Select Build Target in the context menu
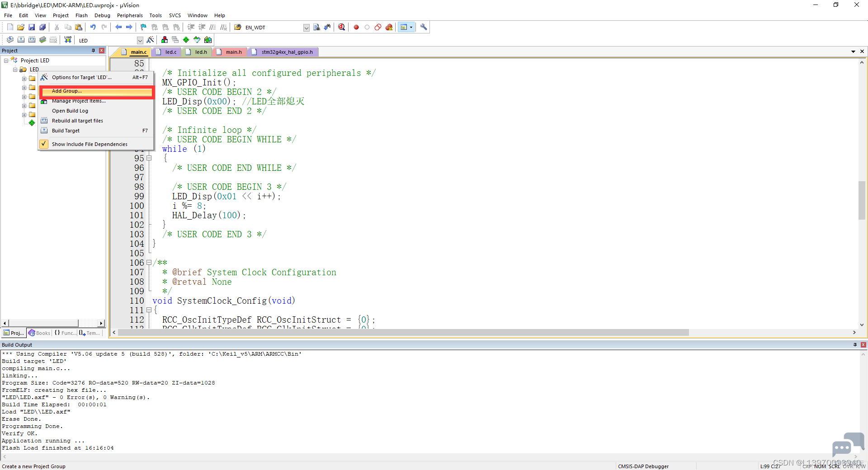This screenshot has height=470, width=868. coord(97,131)
